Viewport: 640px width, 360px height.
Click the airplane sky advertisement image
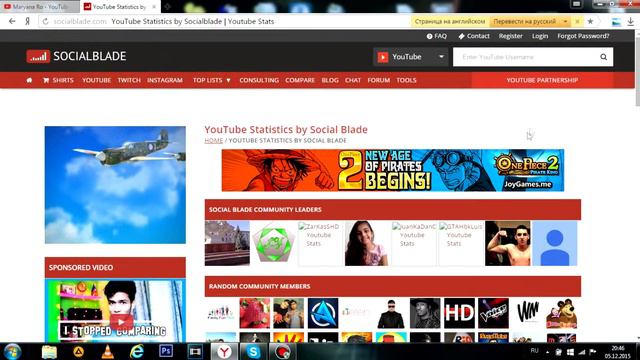115,185
